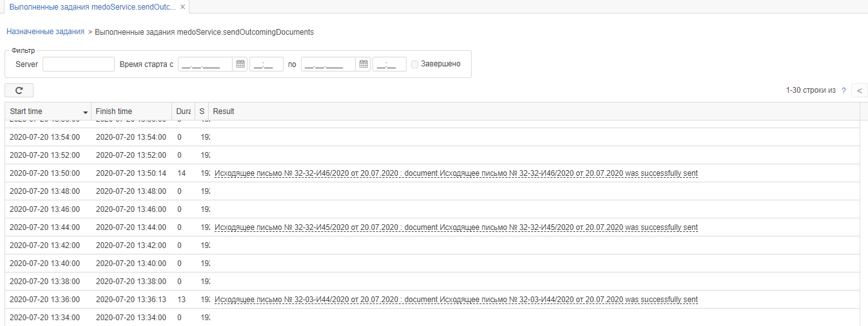
Task: Focus the 'по' time field
Action: [389, 64]
